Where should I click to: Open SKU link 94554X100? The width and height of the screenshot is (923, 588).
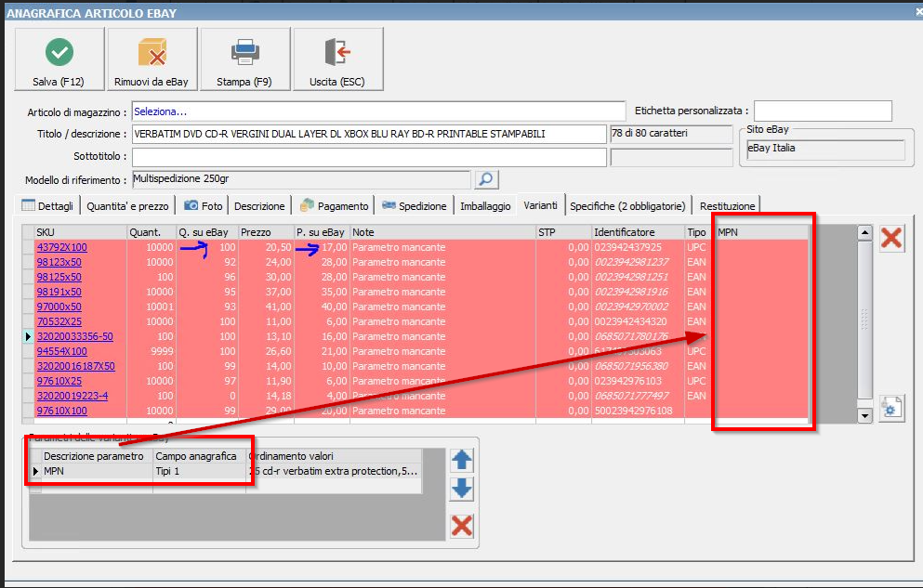click(61, 351)
